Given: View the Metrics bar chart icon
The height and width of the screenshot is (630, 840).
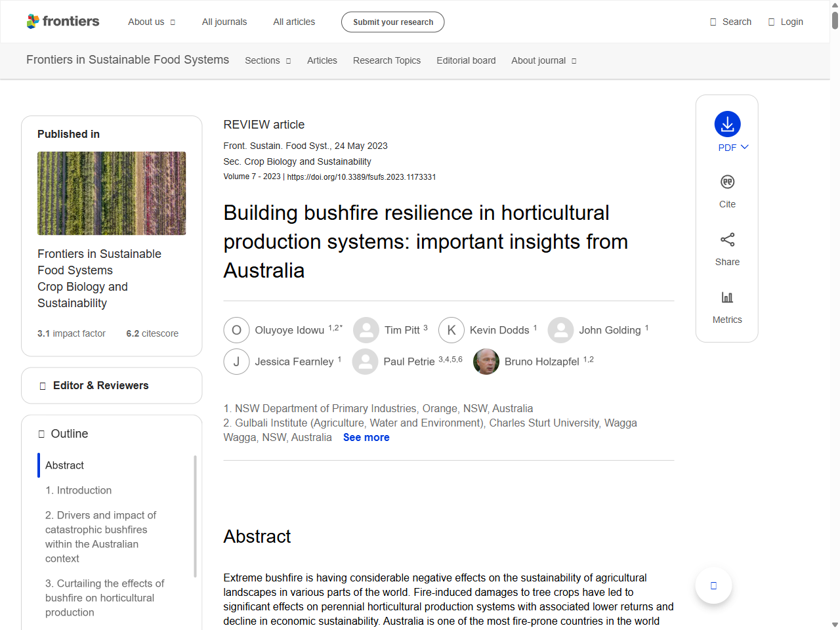Looking at the screenshot, I should [x=727, y=297].
